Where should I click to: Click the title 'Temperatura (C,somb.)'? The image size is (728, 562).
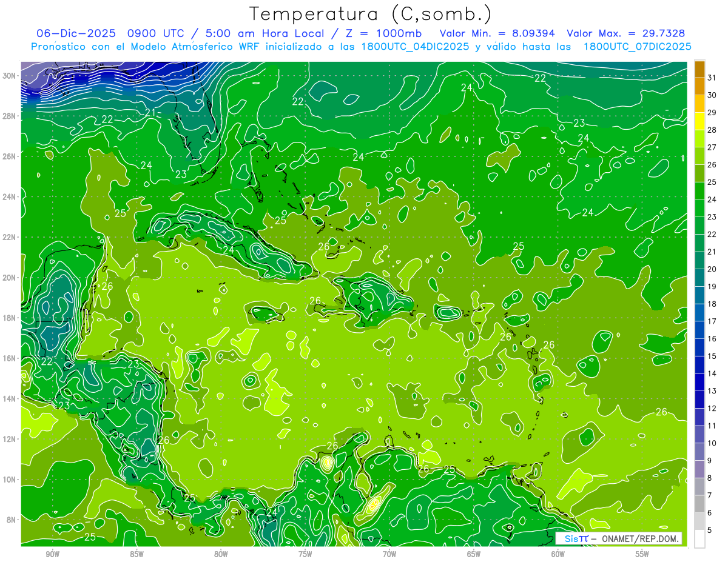pyautogui.click(x=371, y=14)
